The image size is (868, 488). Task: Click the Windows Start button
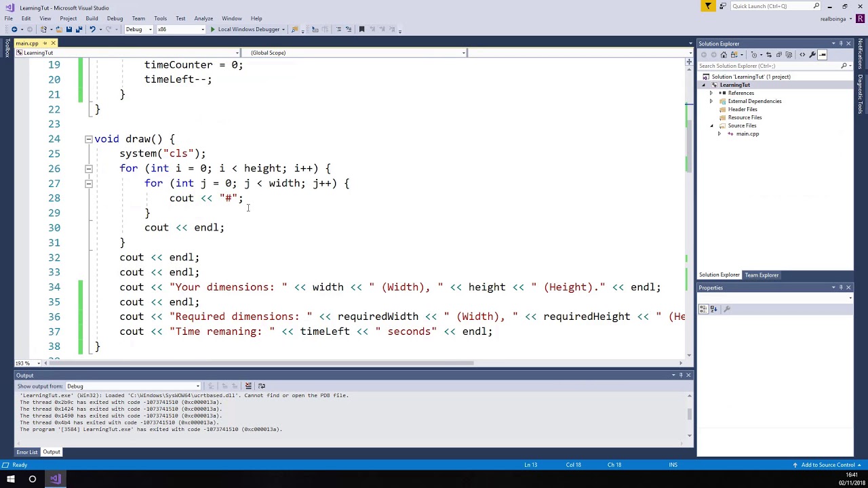pos(11,479)
